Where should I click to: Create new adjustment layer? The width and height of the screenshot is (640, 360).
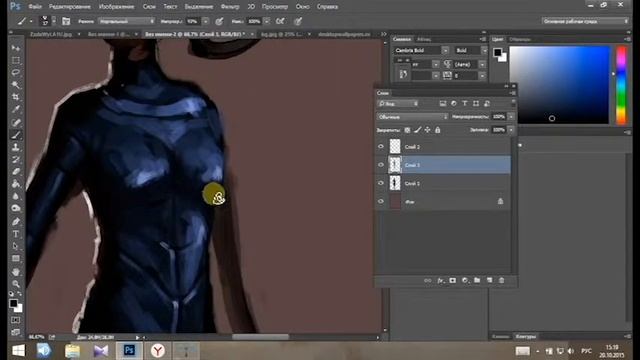click(x=465, y=280)
